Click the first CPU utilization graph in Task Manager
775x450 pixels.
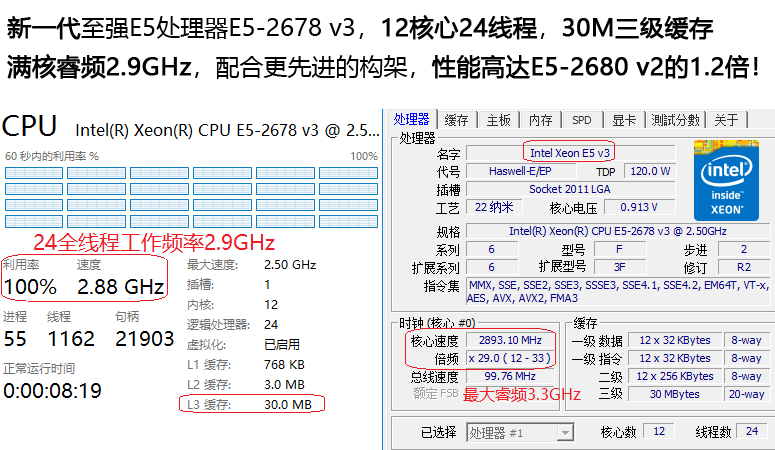34,173
